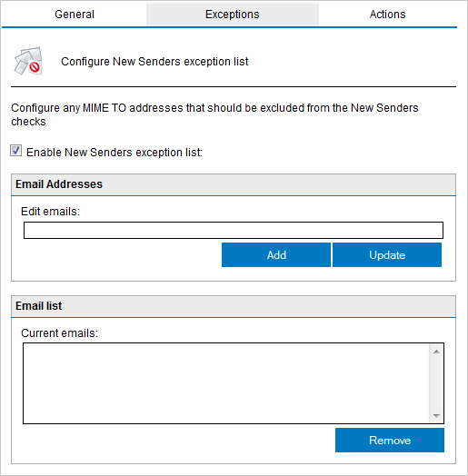Viewport: 468px width, 476px height.
Task: Click the Edit emails label
Action: coord(50,212)
